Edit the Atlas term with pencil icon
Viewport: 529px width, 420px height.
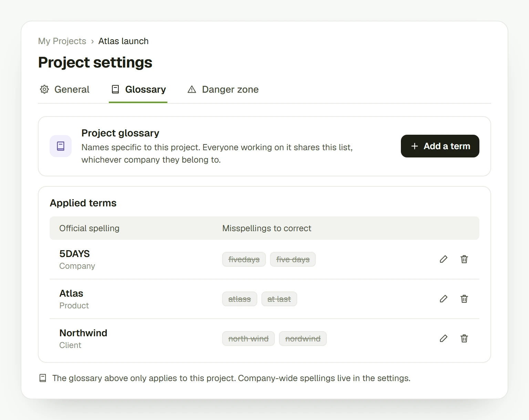tap(444, 299)
